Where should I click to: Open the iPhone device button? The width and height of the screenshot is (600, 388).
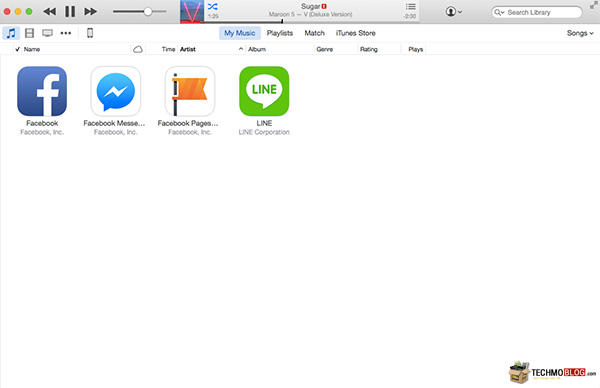click(90, 33)
